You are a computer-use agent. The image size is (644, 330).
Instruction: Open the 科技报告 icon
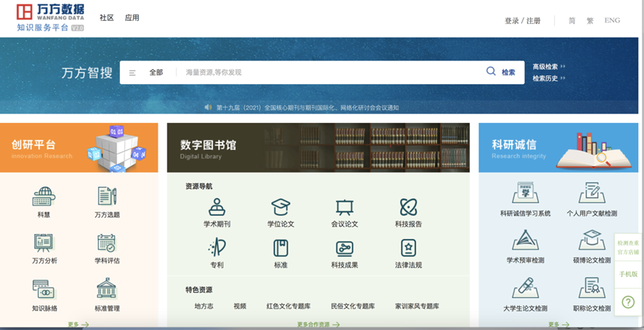pos(408,206)
